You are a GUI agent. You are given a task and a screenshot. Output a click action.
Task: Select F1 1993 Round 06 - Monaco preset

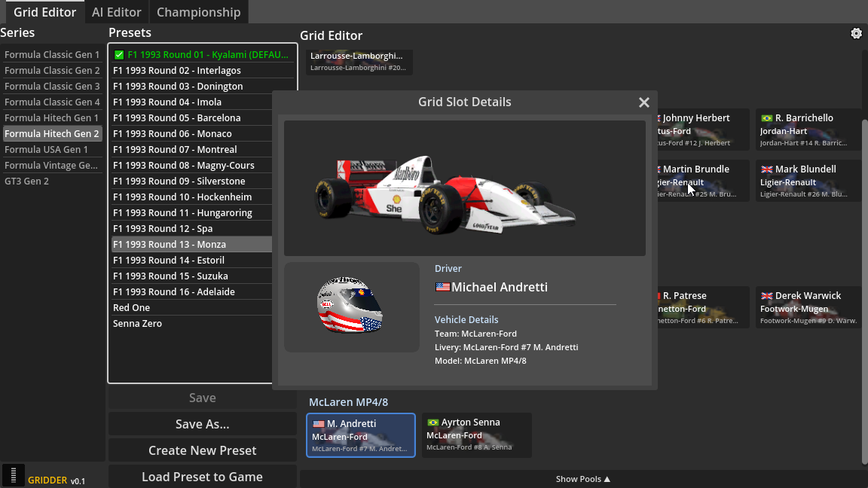pyautogui.click(x=191, y=134)
